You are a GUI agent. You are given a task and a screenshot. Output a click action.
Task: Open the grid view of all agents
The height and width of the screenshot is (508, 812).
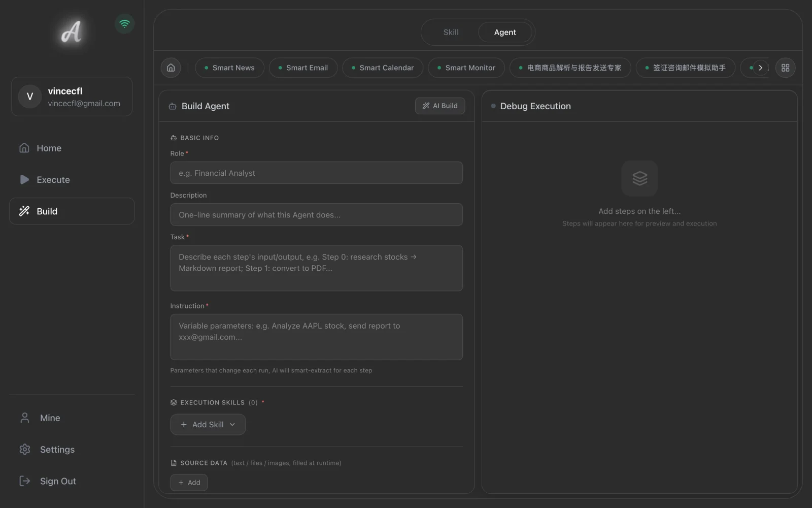pyautogui.click(x=785, y=68)
